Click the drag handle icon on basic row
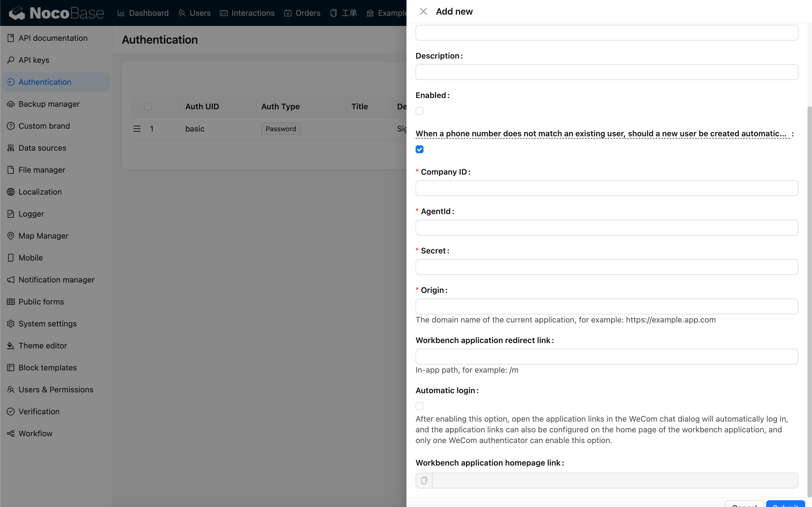The width and height of the screenshot is (812, 507). click(137, 129)
